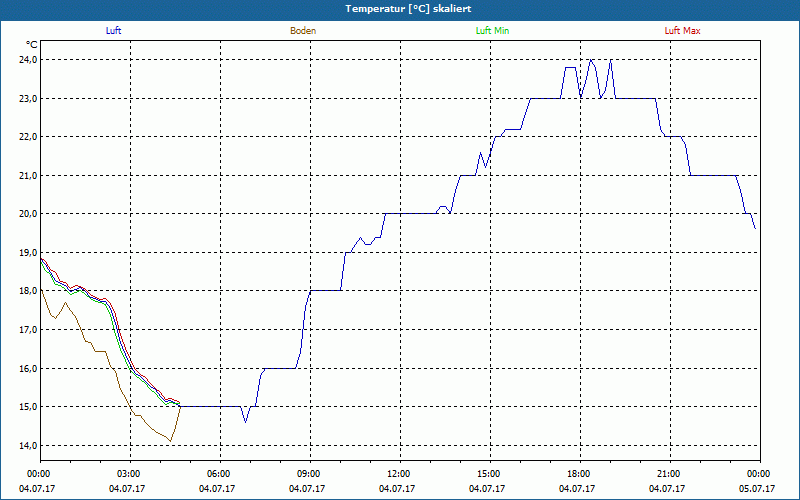Click the 05.07.17 date label
Viewport: 800px width, 500px height.
pyautogui.click(x=757, y=489)
